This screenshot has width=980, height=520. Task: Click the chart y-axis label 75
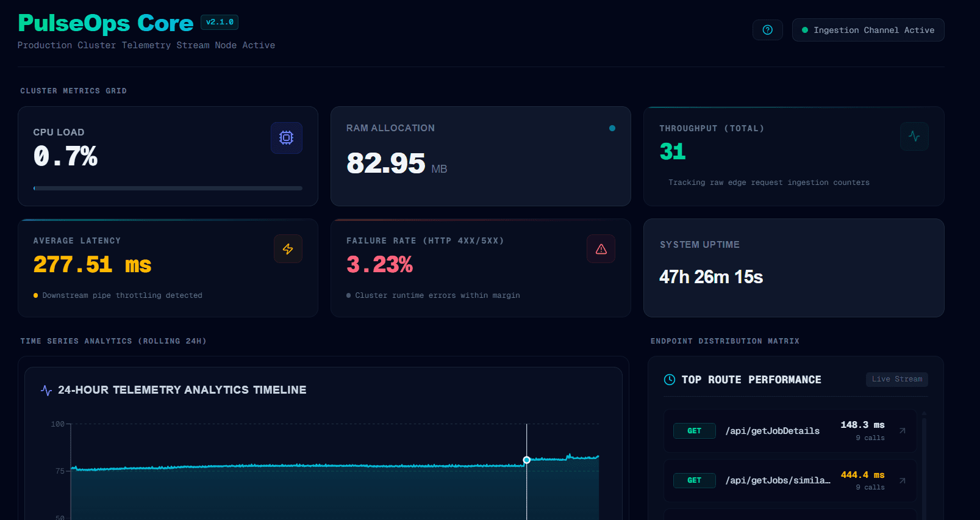(60, 471)
